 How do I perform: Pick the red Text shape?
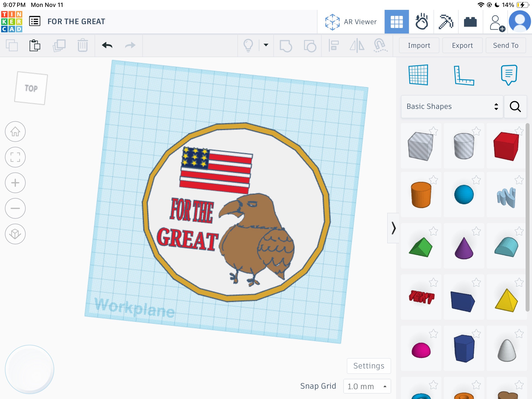(421, 297)
